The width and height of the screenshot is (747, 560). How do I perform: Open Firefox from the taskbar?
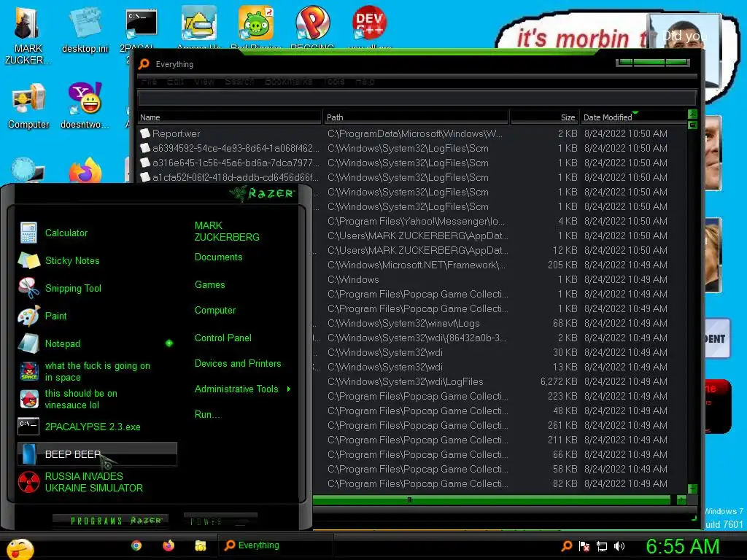[x=169, y=545]
